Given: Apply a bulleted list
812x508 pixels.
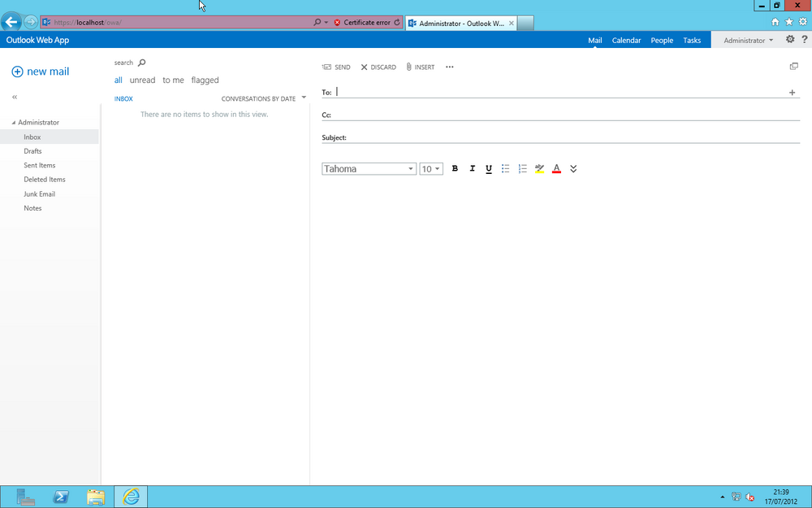Looking at the screenshot, I should click(505, 168).
